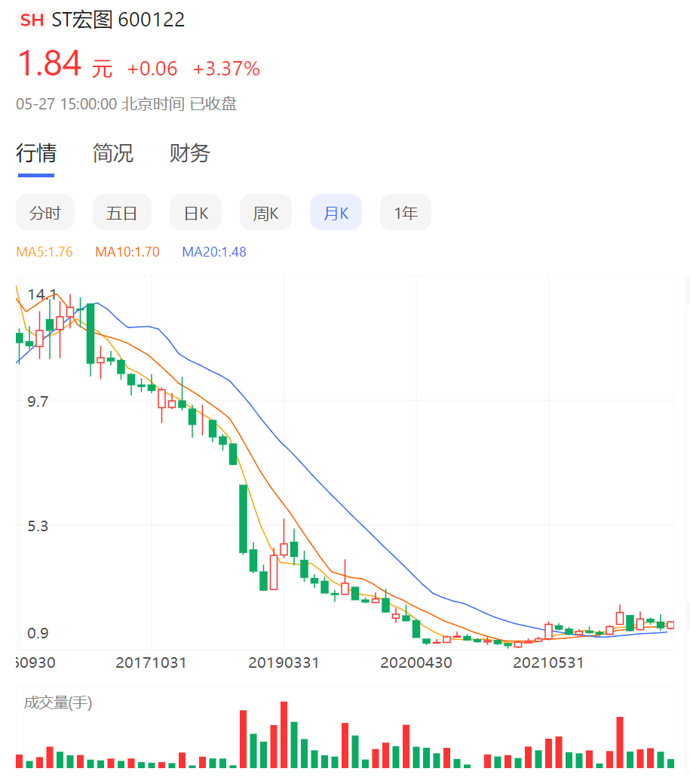The width and height of the screenshot is (690, 784).
Task: Click the MA20:1.48 indicator label
Action: pos(214,252)
